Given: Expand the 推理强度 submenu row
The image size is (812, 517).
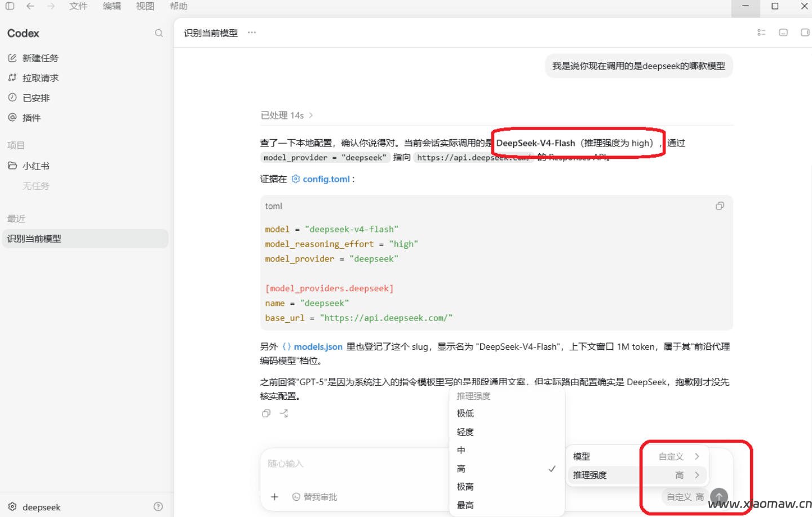Looking at the screenshot, I should click(x=637, y=475).
